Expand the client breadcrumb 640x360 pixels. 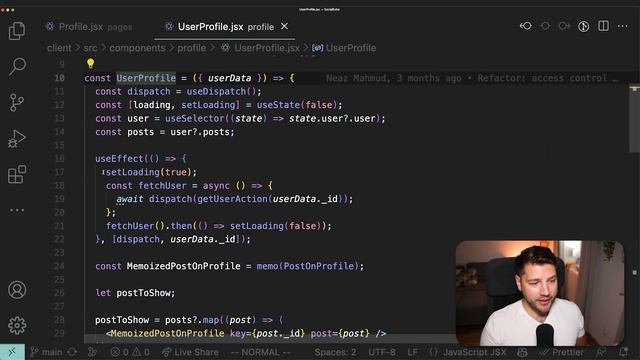tap(59, 48)
